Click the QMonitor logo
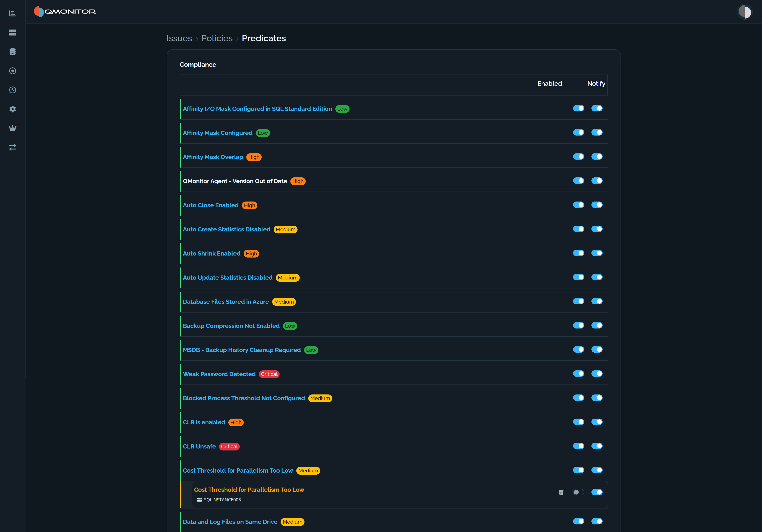 point(65,12)
